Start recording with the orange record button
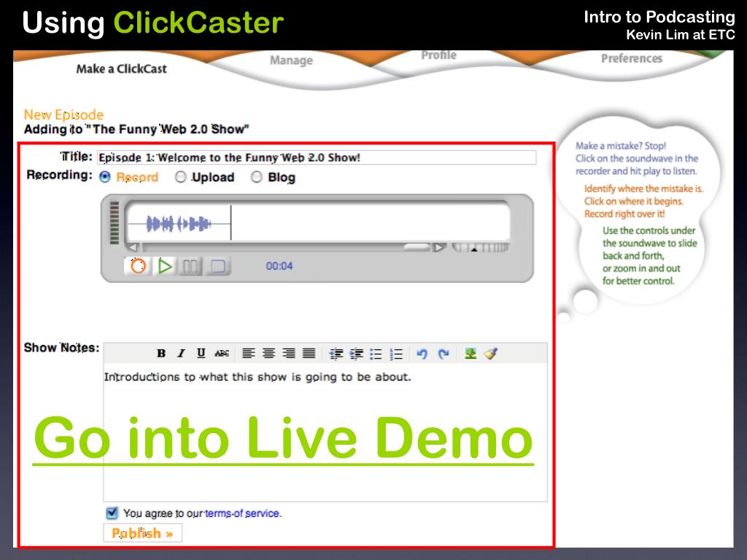This screenshot has height=560, width=747. click(x=138, y=265)
